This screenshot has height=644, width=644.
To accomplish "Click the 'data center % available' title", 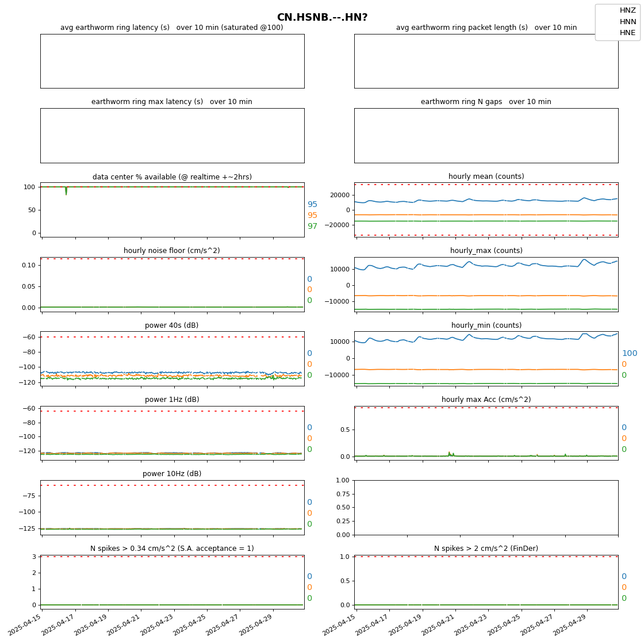I will (x=172, y=177).
